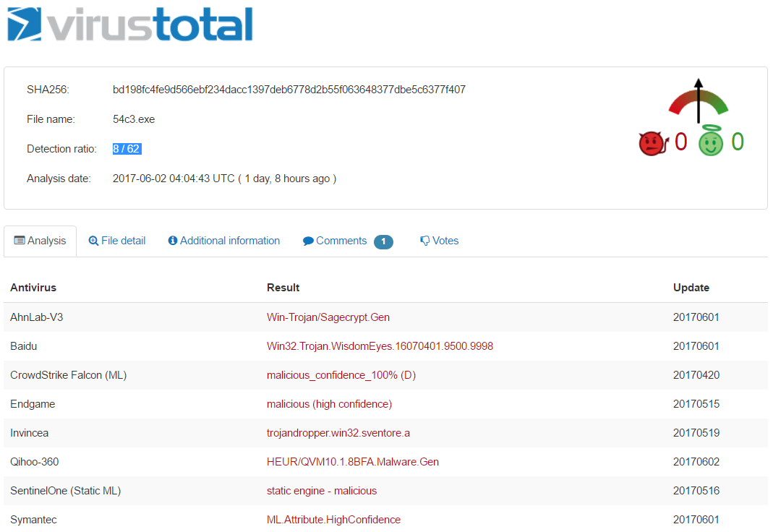Click the File name label
This screenshot has width=773, height=532.
click(51, 119)
